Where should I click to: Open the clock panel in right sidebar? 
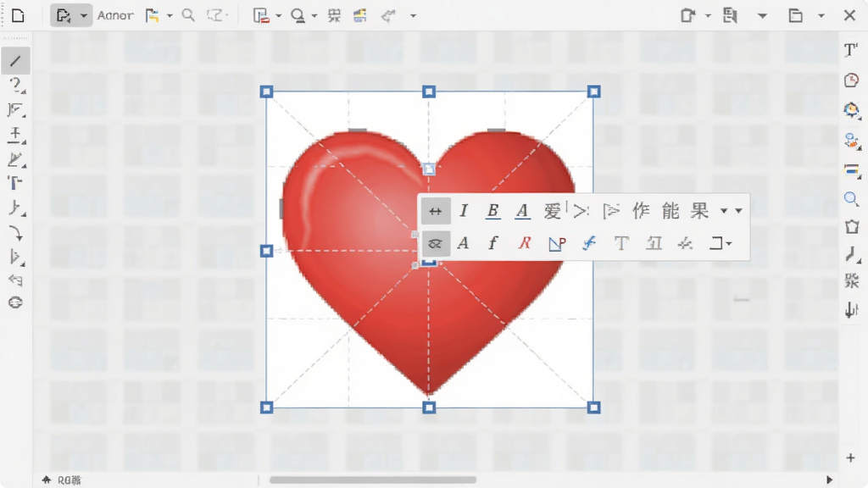click(851, 80)
